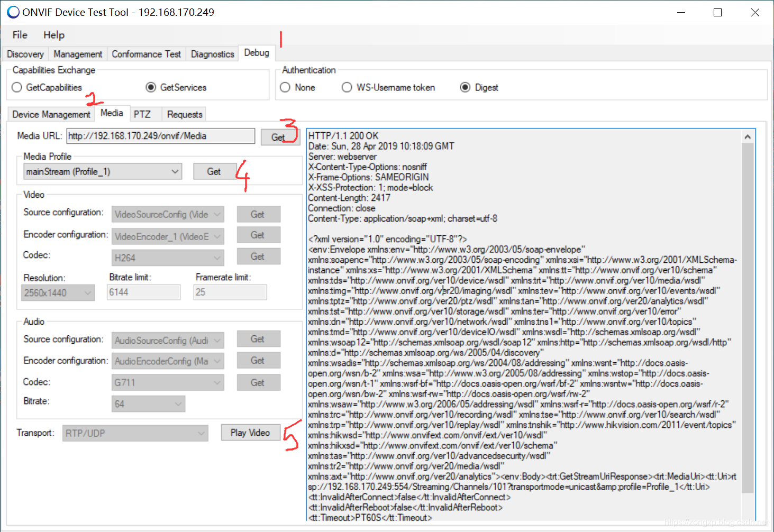Viewport: 774px width, 532px height.
Task: Expand the Audio Encoder configuration dropdown
Action: point(168,361)
